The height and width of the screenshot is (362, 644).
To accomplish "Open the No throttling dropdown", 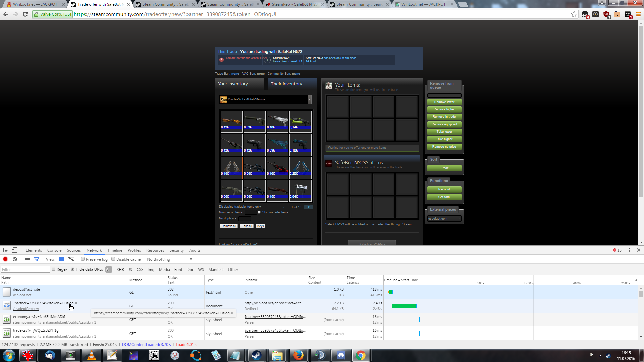I will coord(169,259).
